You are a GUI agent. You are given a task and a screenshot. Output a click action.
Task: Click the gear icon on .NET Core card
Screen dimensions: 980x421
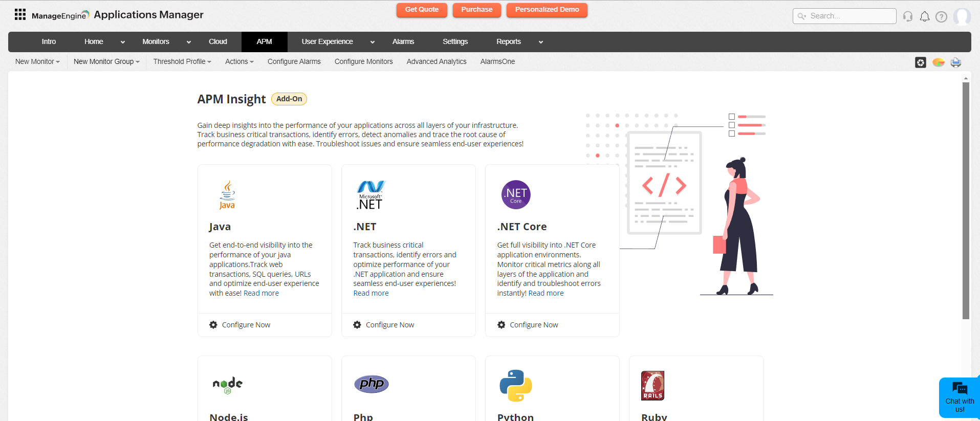[502, 325]
